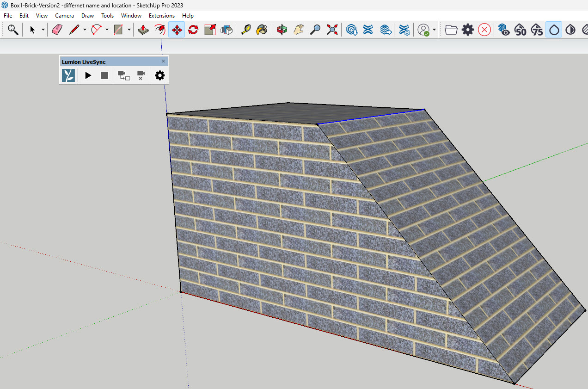
Task: Select the Pan hand tool
Action: tap(299, 30)
